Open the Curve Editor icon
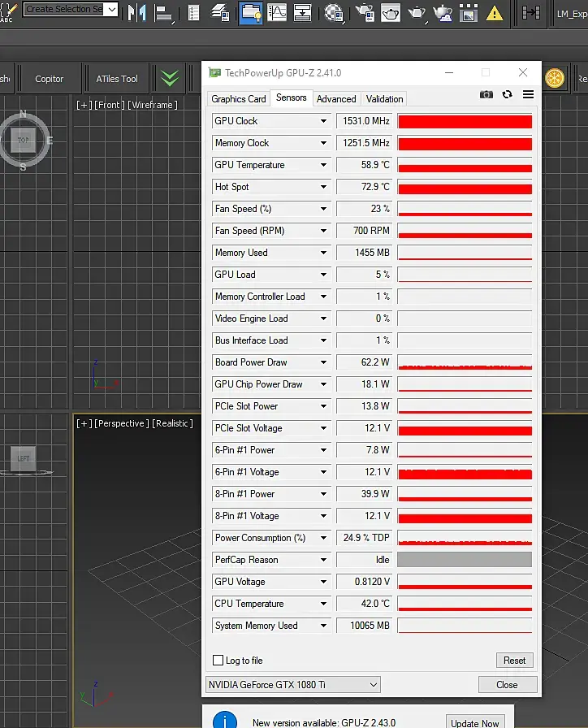This screenshot has height=728, width=588. click(x=277, y=12)
